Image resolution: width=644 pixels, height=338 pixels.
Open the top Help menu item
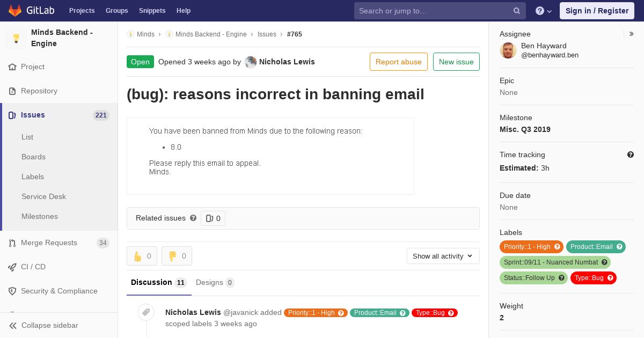pyautogui.click(x=184, y=11)
